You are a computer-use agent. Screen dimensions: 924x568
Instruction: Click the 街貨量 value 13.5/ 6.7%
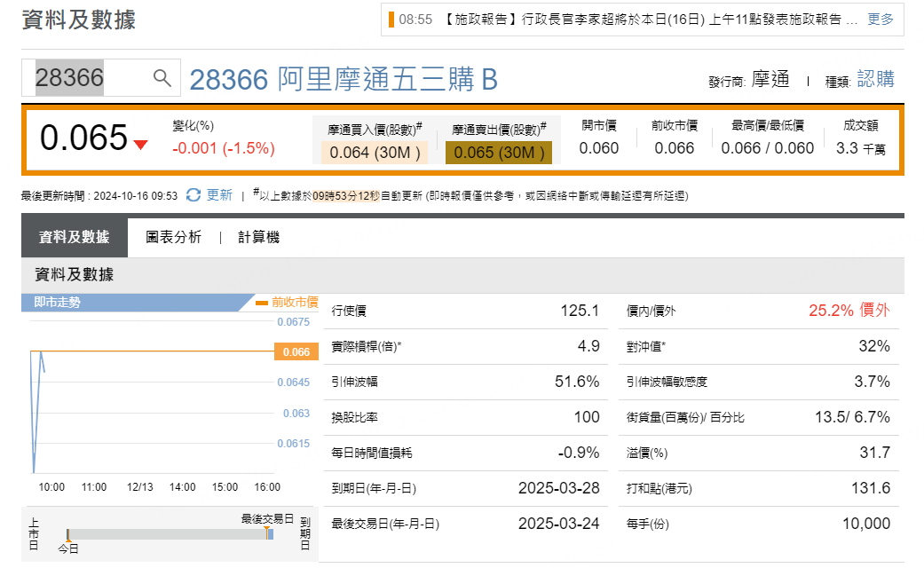(852, 417)
